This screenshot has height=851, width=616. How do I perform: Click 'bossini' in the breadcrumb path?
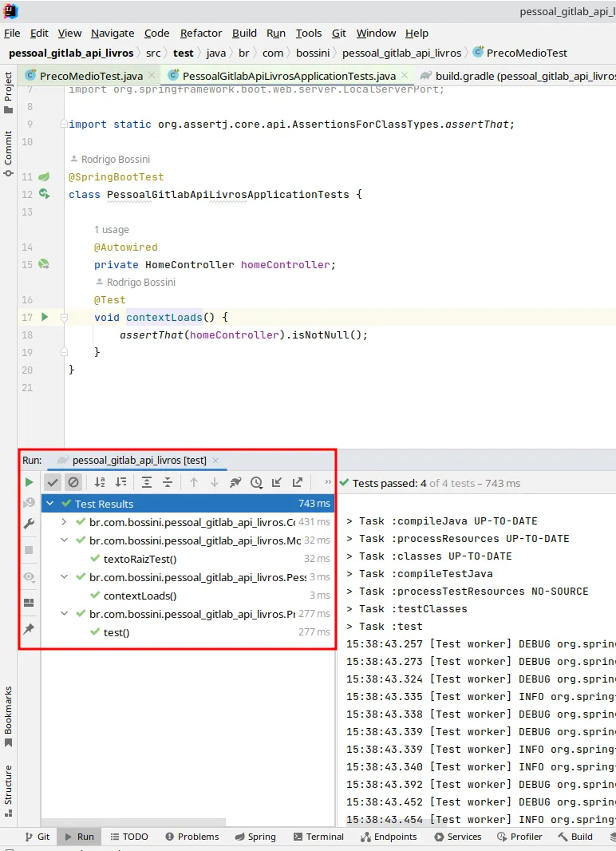313,53
